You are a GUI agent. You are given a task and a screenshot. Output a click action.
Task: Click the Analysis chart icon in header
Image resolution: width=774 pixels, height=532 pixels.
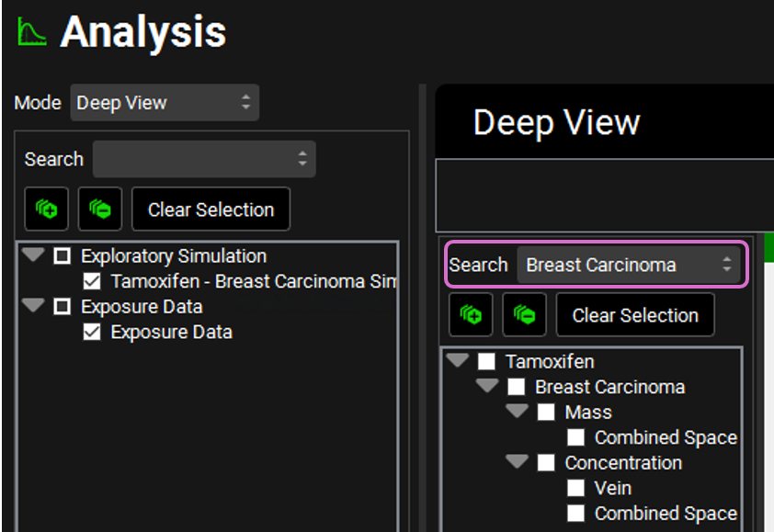[x=32, y=33]
